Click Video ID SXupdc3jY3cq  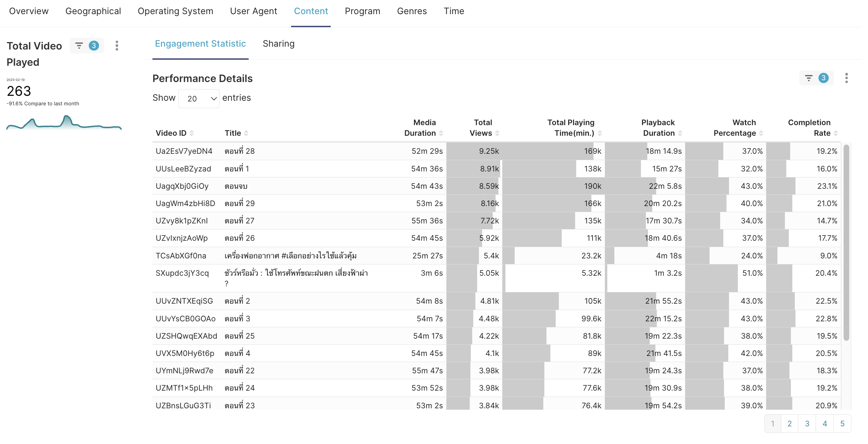point(182,273)
